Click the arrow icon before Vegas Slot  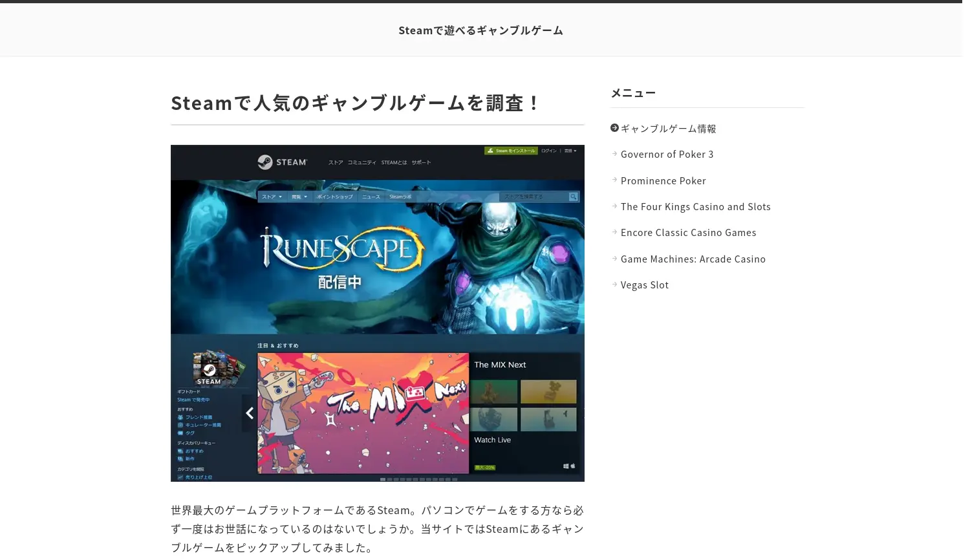(x=614, y=285)
